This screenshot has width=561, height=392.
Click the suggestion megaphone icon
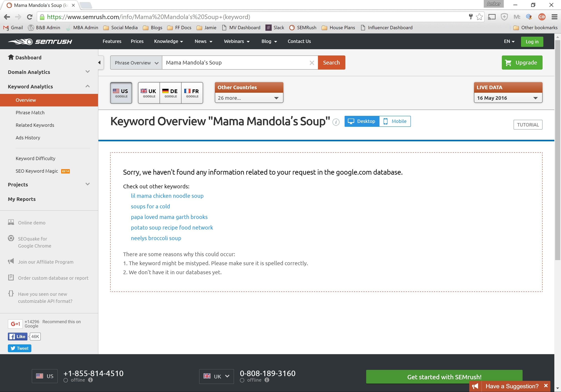(475, 386)
